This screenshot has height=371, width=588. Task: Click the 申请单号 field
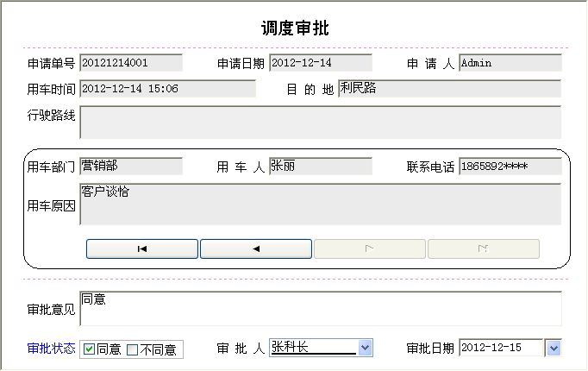point(131,63)
